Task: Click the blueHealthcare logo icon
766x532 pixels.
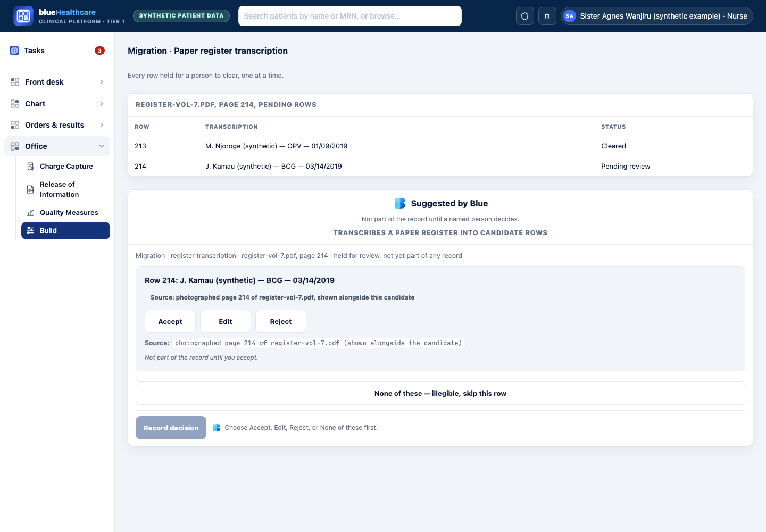Action: click(23, 16)
